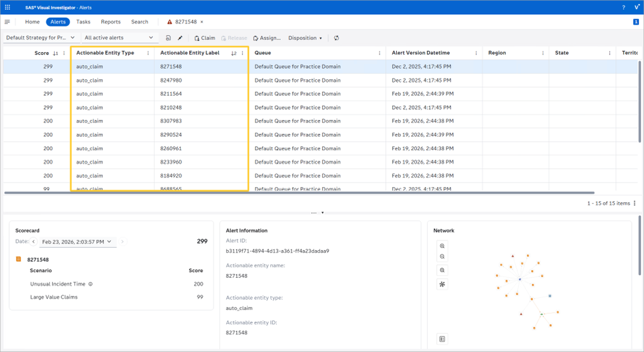Select alert row 8210248

tap(320, 108)
